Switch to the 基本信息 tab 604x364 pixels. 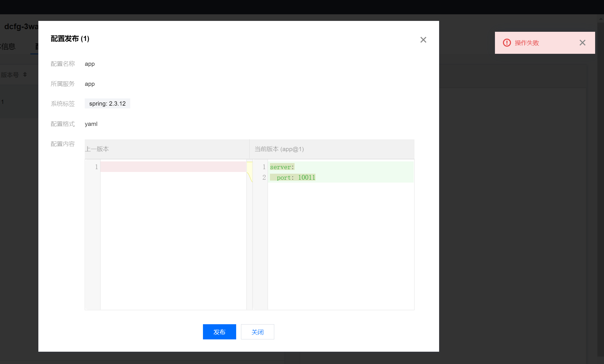point(8,46)
